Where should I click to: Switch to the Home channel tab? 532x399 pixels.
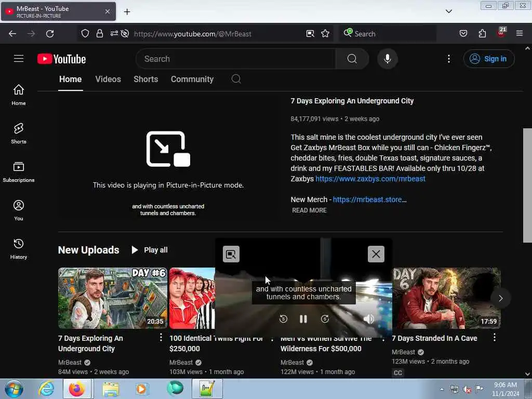pos(70,79)
